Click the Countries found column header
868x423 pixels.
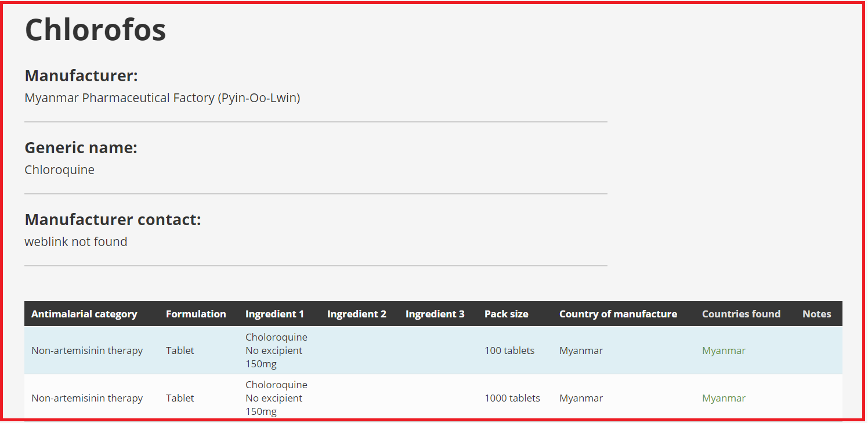point(741,314)
